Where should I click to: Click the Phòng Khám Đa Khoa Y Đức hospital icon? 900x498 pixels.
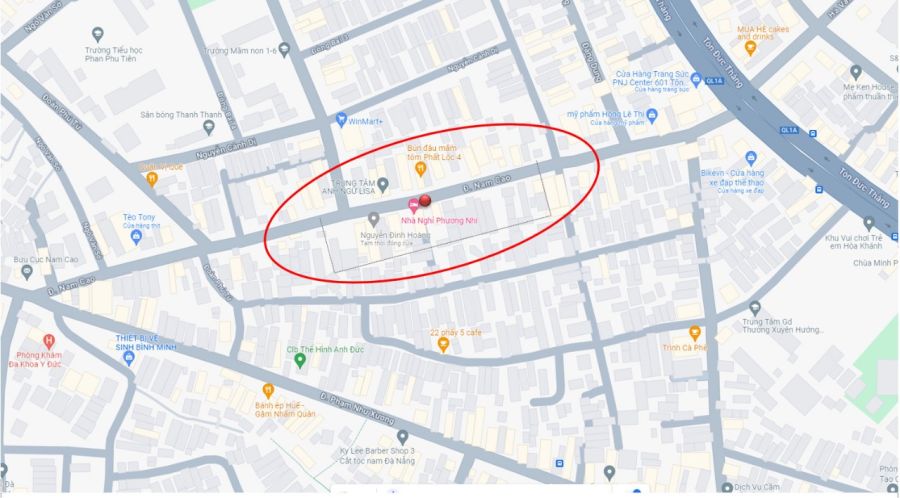click(x=49, y=342)
